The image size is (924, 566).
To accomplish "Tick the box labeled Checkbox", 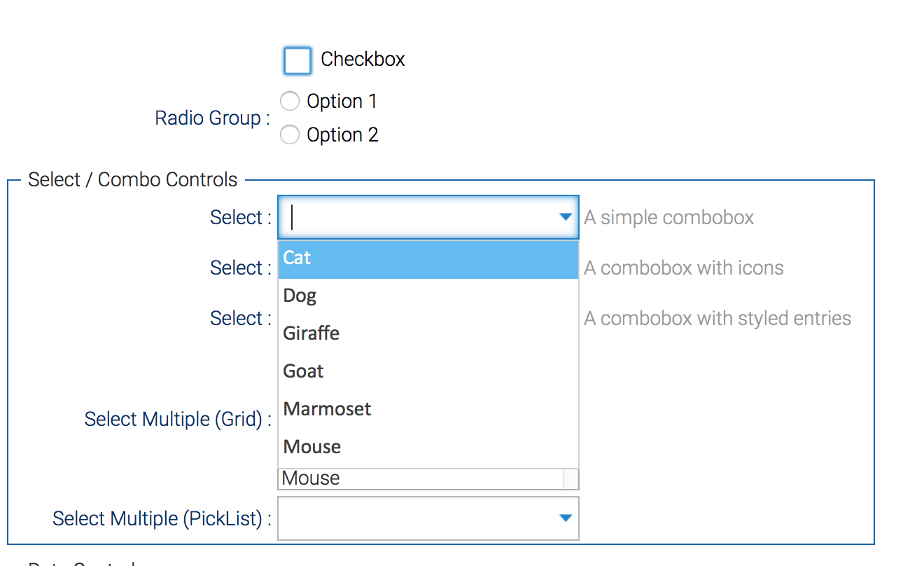I will click(297, 60).
